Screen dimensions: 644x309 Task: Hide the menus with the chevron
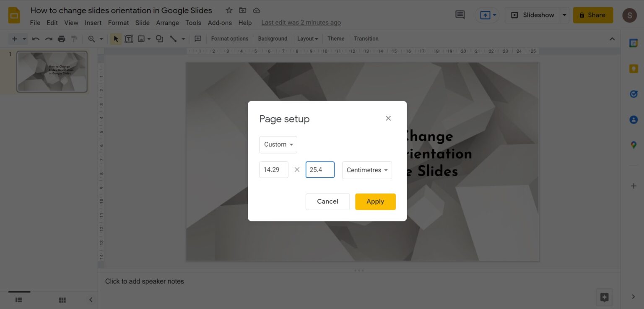(612, 39)
